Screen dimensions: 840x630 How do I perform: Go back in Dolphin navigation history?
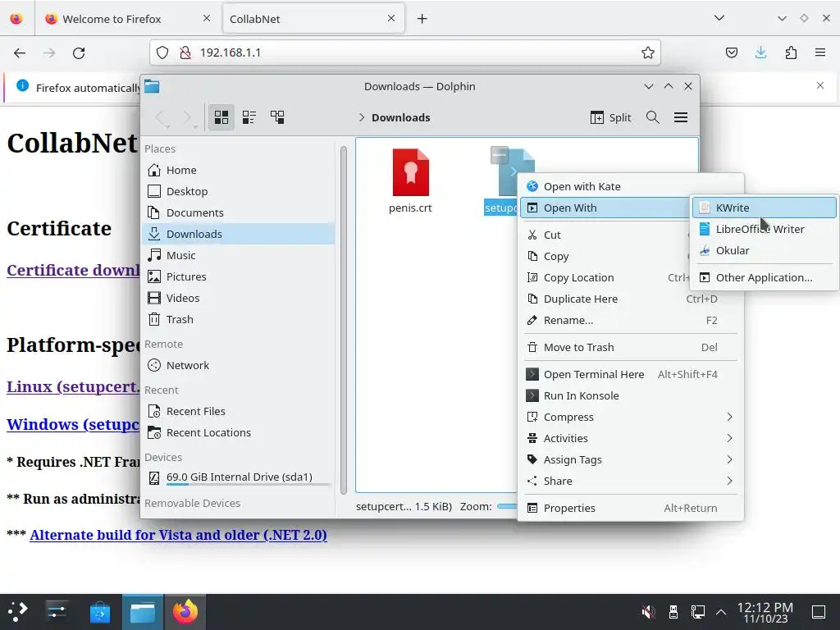pos(162,117)
